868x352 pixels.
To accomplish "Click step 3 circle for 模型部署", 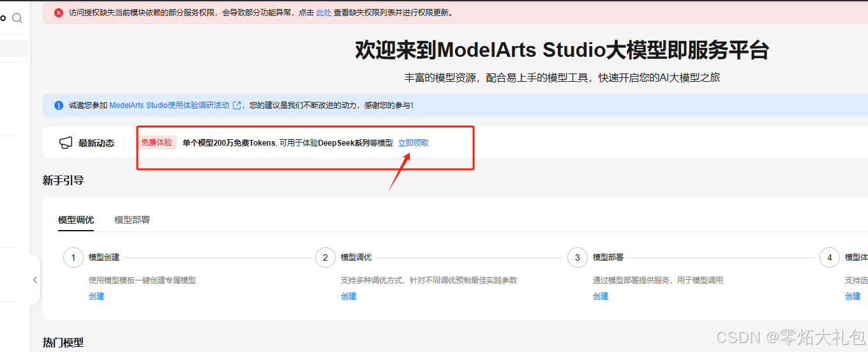I will pos(578,257).
